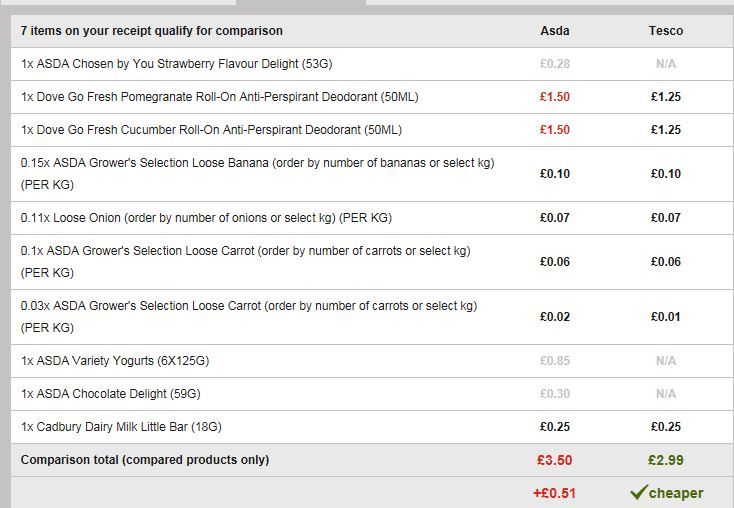
Task: Click Dove Pomegranate Roll-On Deodorant item
Action: (x=220, y=97)
